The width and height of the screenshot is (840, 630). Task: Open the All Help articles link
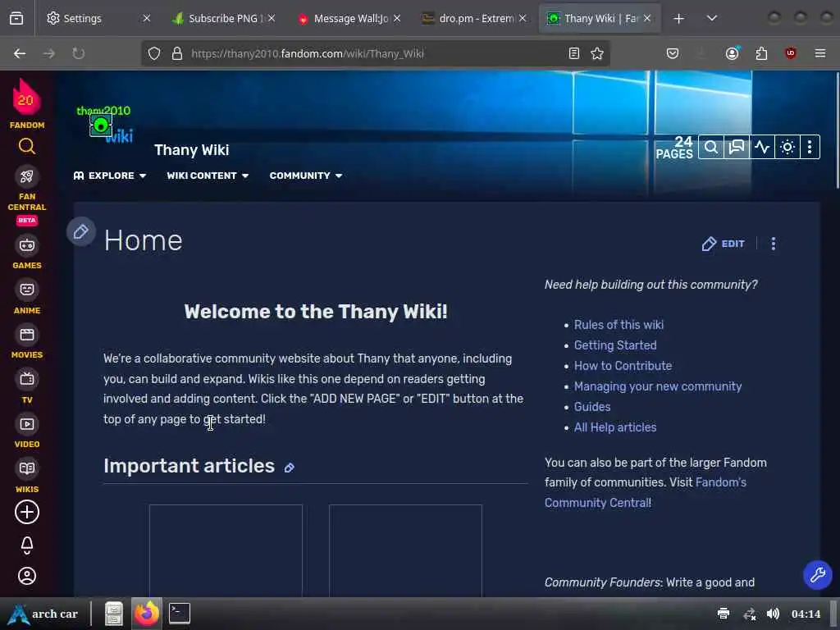click(x=615, y=427)
